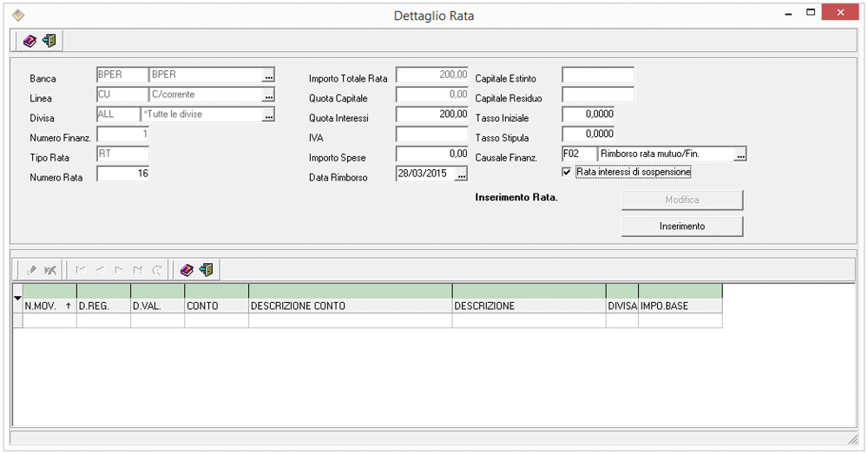Click exit door icon in top toolbar
This screenshot has height=454, width=868.
tap(49, 41)
